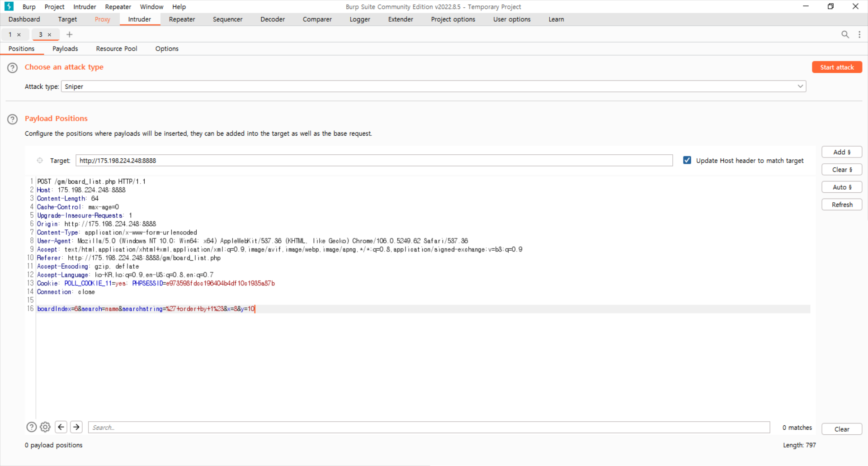
Task: Switch to the Sequencer tab
Action: (228, 19)
